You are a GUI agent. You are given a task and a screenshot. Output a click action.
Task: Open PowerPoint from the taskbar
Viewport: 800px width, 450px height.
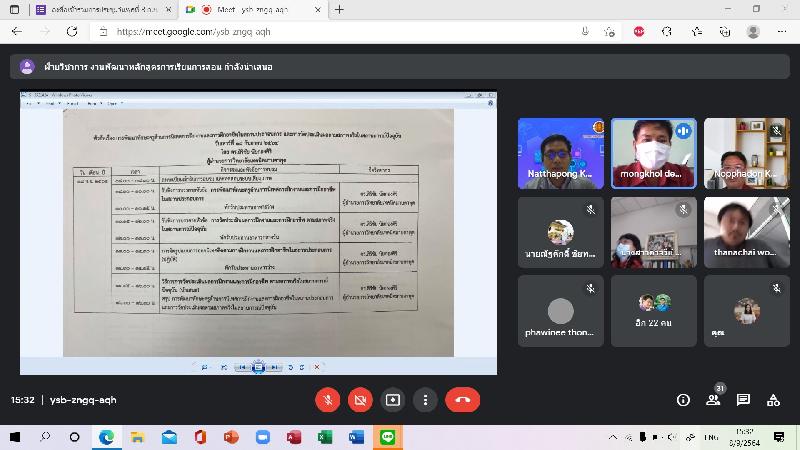(x=232, y=437)
